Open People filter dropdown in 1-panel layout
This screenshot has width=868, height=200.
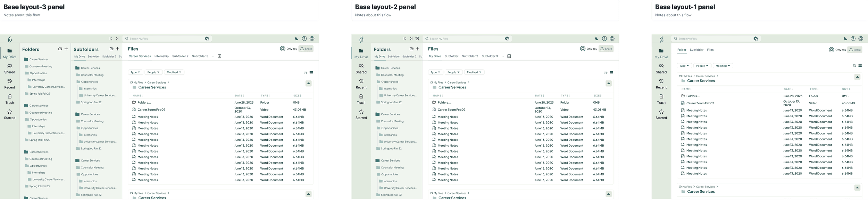pos(702,66)
